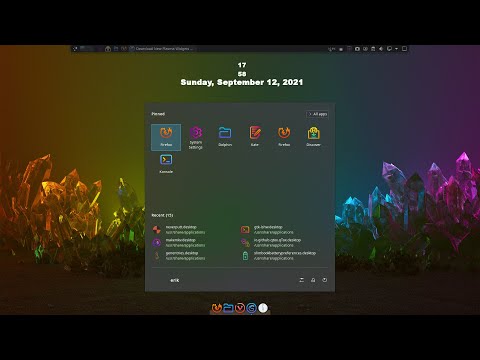Click the user name erik
This screenshot has height=360, width=480.
pos(175,280)
